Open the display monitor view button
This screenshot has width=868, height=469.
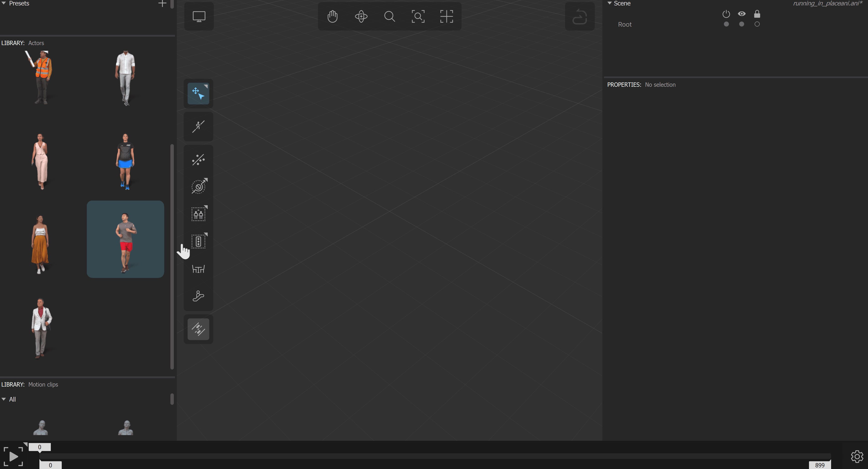[199, 16]
